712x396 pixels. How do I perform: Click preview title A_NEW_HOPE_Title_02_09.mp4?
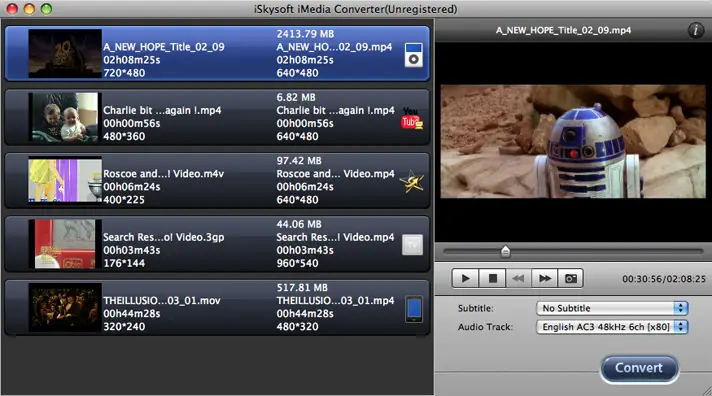point(563,30)
